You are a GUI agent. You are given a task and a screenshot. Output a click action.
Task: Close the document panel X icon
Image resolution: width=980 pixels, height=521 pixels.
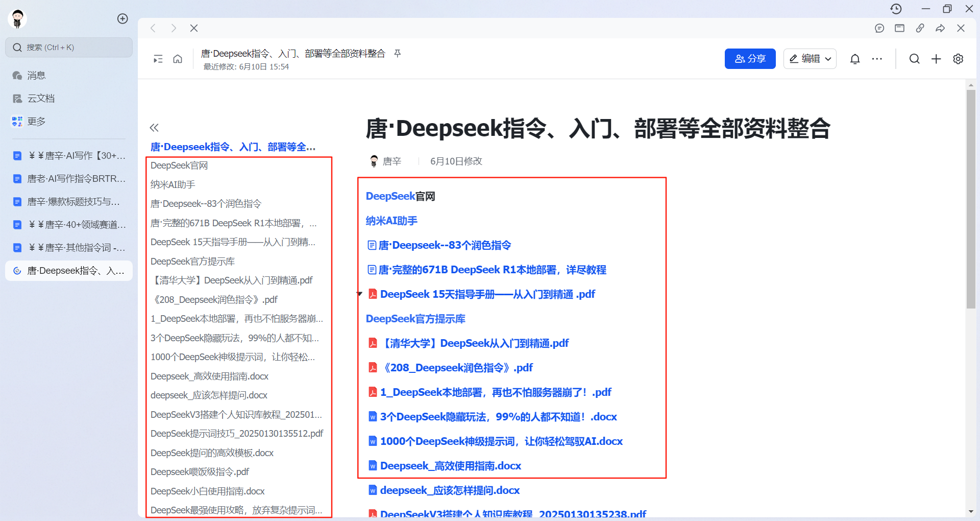click(961, 28)
